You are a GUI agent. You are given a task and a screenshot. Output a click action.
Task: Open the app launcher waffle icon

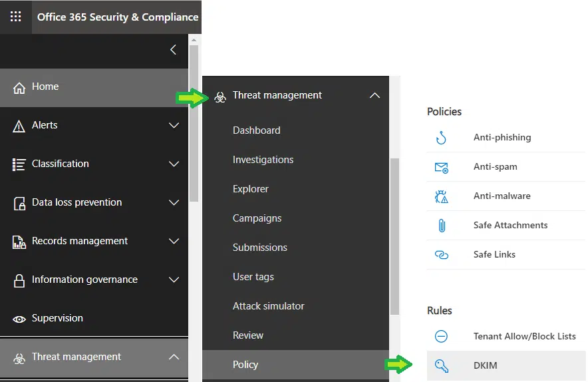[16, 17]
